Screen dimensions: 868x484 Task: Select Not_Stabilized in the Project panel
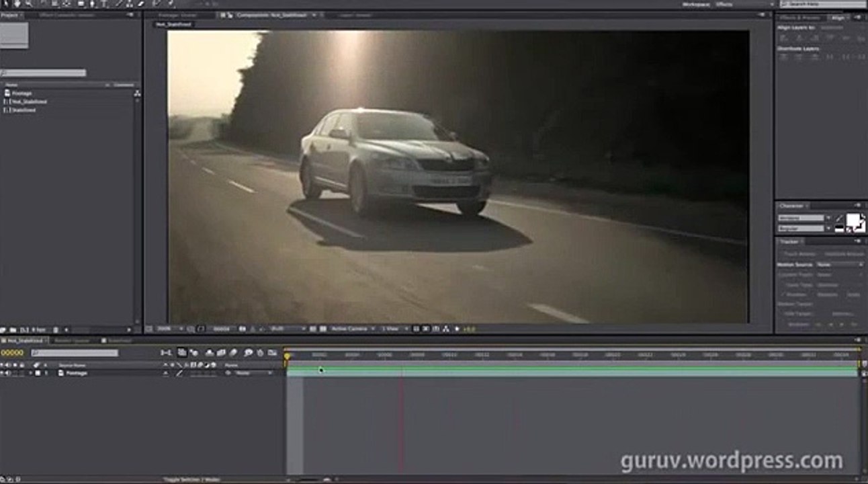tap(29, 102)
